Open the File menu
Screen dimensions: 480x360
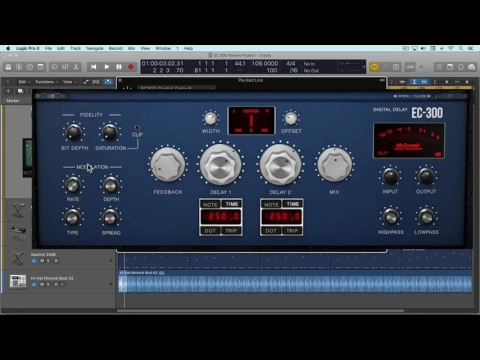48,48
